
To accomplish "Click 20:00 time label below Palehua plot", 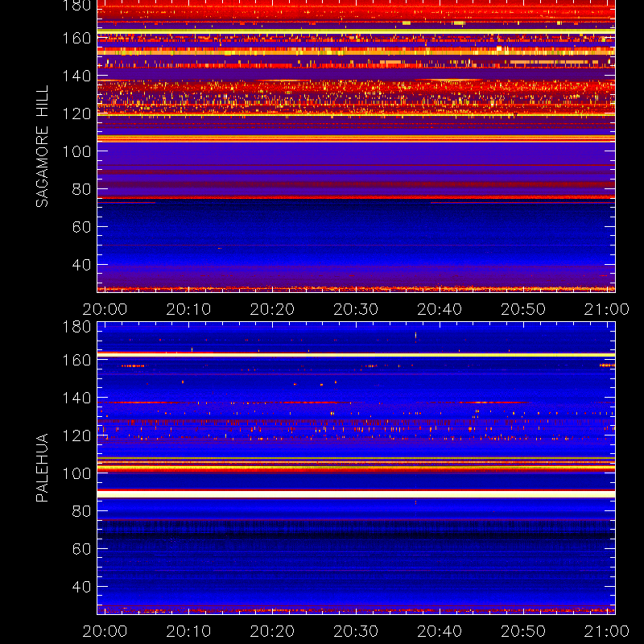I will (x=105, y=631).
